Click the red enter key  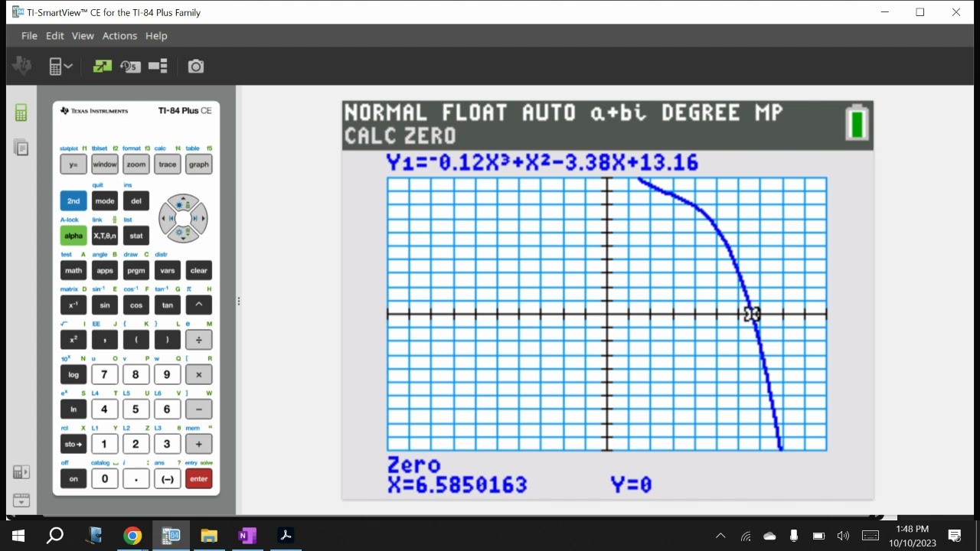tap(199, 479)
